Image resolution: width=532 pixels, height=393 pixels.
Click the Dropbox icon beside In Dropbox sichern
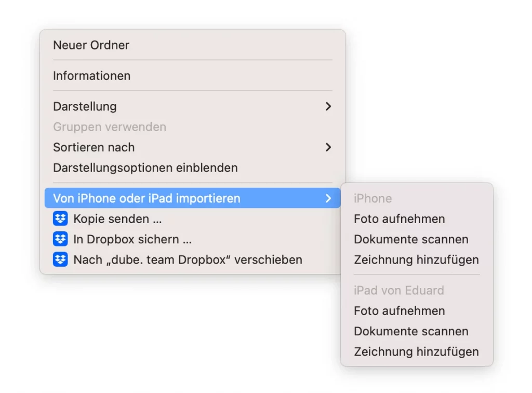(60, 239)
